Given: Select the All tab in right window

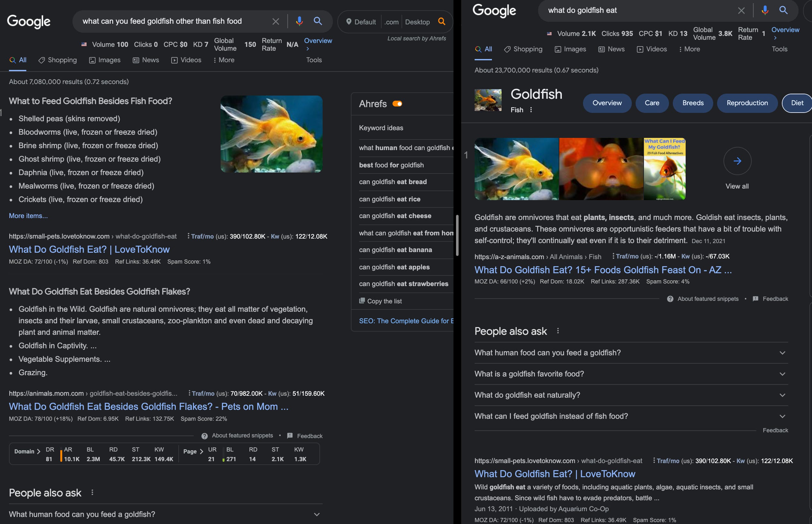Looking at the screenshot, I should [483, 49].
